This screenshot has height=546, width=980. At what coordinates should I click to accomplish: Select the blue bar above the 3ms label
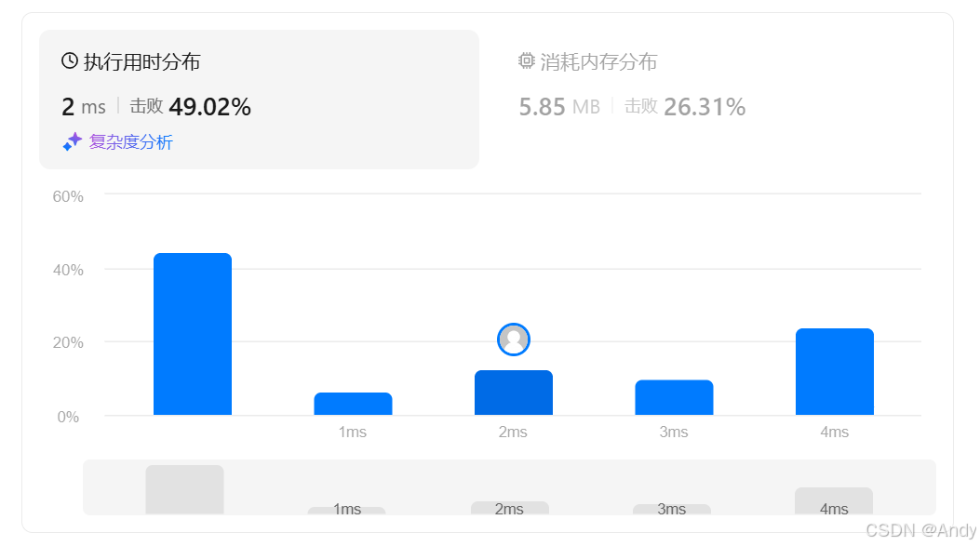coord(674,397)
